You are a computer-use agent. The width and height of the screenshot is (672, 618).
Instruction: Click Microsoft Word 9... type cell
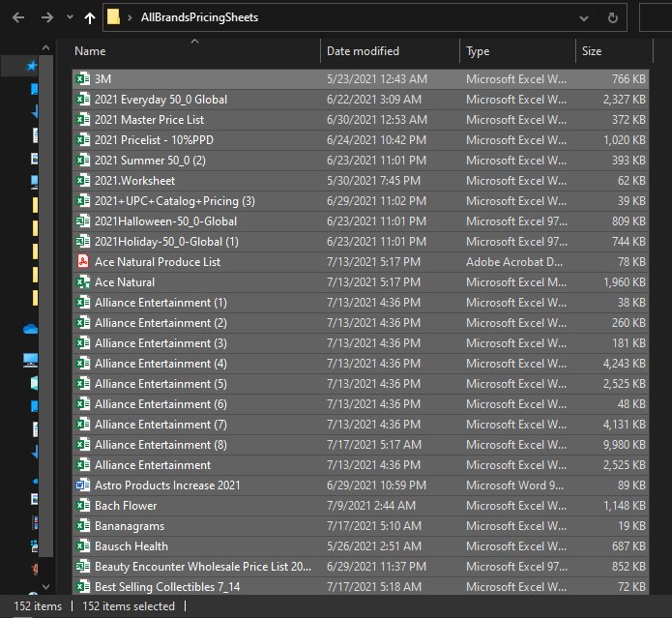[514, 486]
